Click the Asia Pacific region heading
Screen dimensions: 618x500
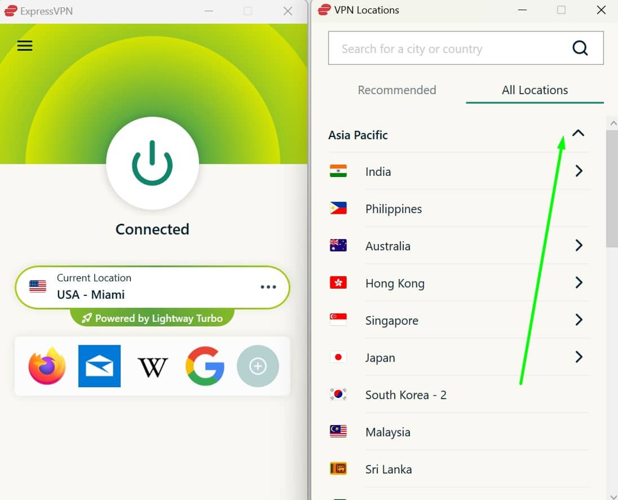tap(358, 135)
